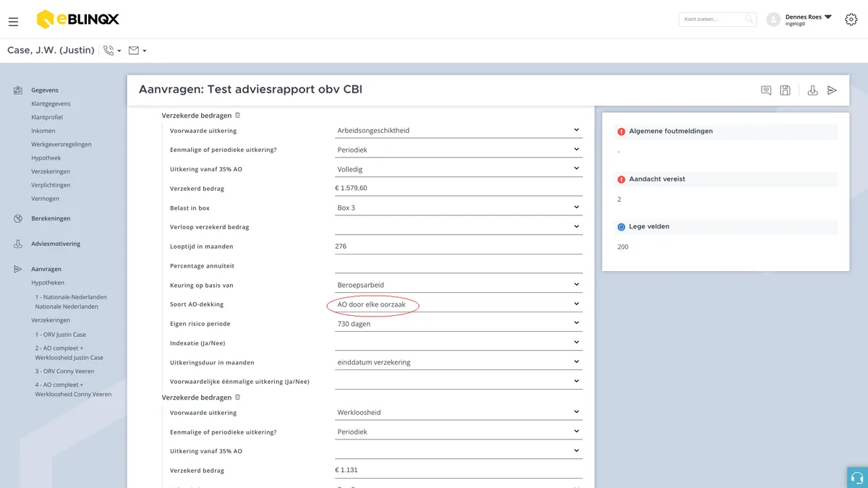Open the dropdown showing Arbeidsongeschiktheid
The height and width of the screenshot is (488, 868).
(459, 131)
